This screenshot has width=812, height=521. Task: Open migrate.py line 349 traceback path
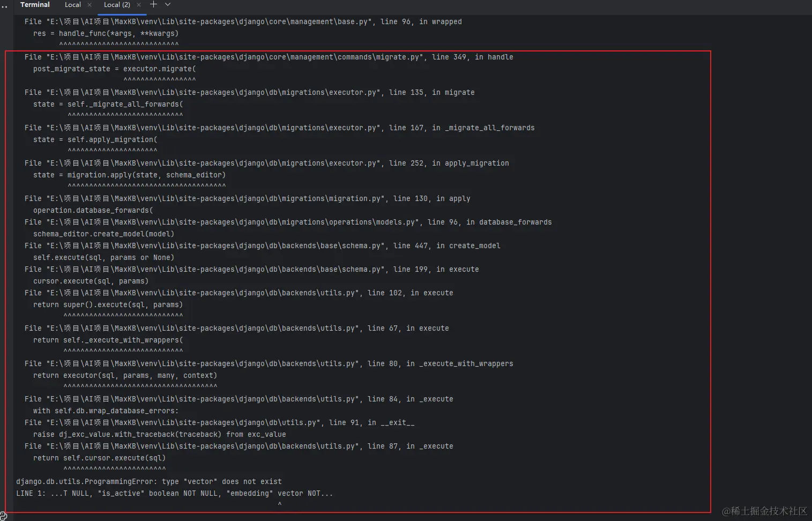tap(235, 57)
